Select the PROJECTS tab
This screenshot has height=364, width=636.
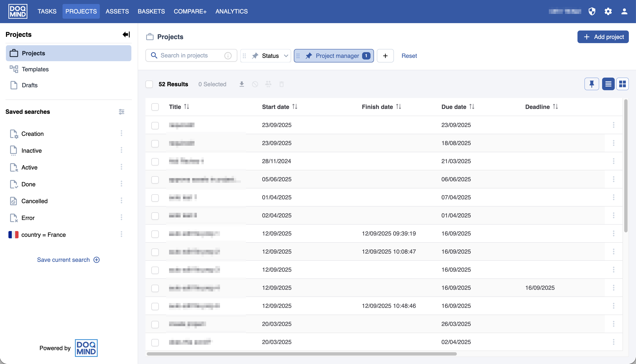click(81, 11)
